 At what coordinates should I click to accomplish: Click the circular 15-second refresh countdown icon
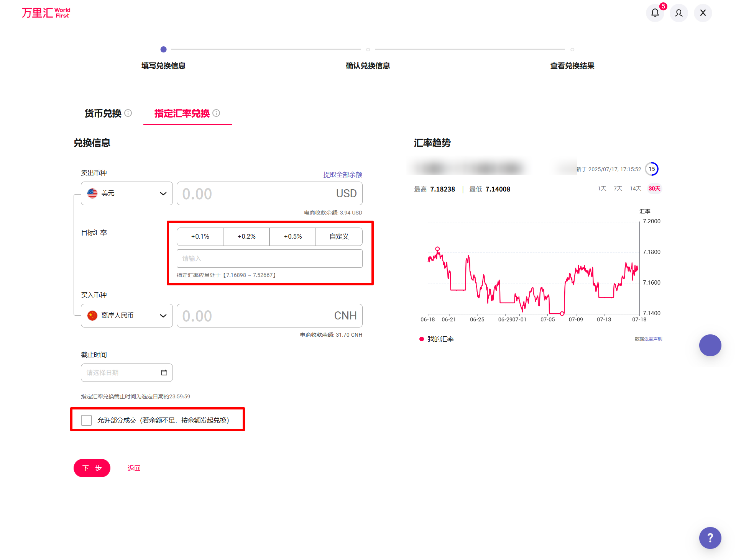click(652, 169)
